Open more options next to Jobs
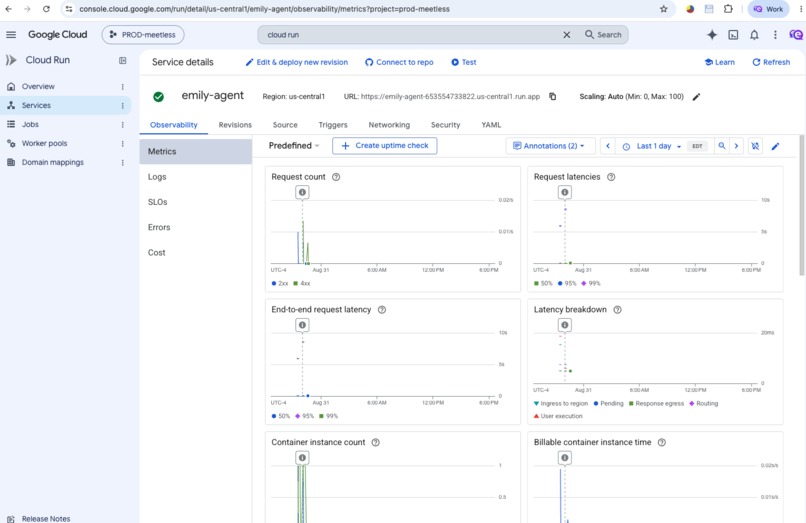Viewport: 806px width, 523px height. (122, 124)
